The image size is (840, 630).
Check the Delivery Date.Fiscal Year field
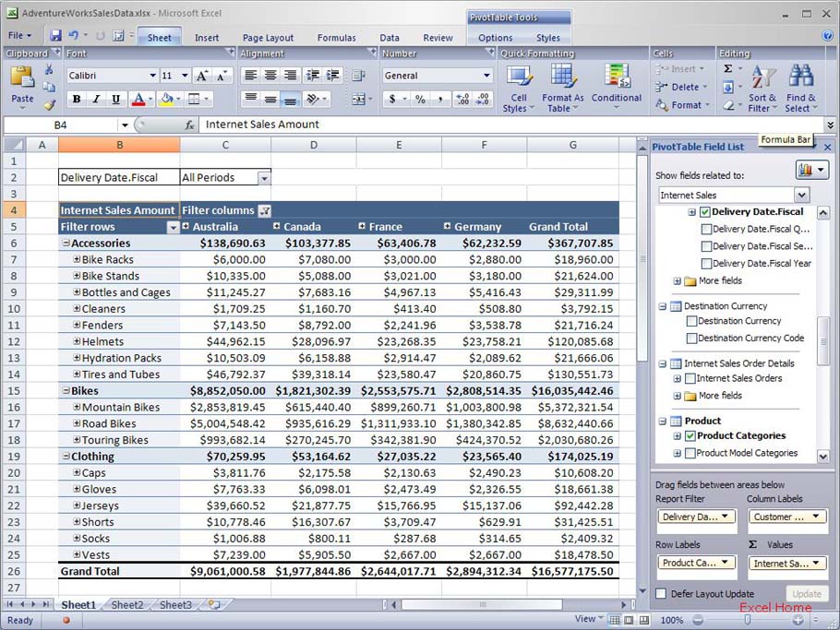pyautogui.click(x=706, y=264)
